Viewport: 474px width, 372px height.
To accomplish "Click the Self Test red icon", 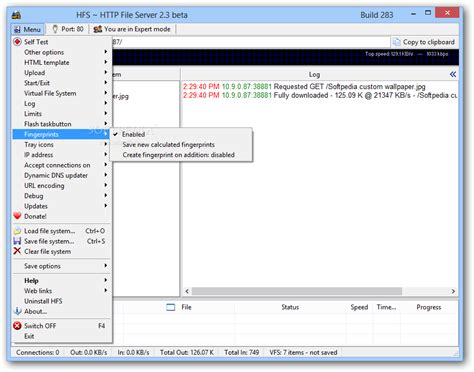I will 17,42.
